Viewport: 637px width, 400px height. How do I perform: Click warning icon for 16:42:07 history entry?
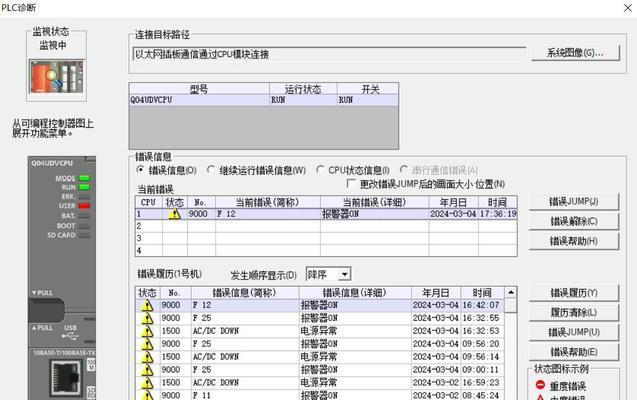click(x=147, y=305)
